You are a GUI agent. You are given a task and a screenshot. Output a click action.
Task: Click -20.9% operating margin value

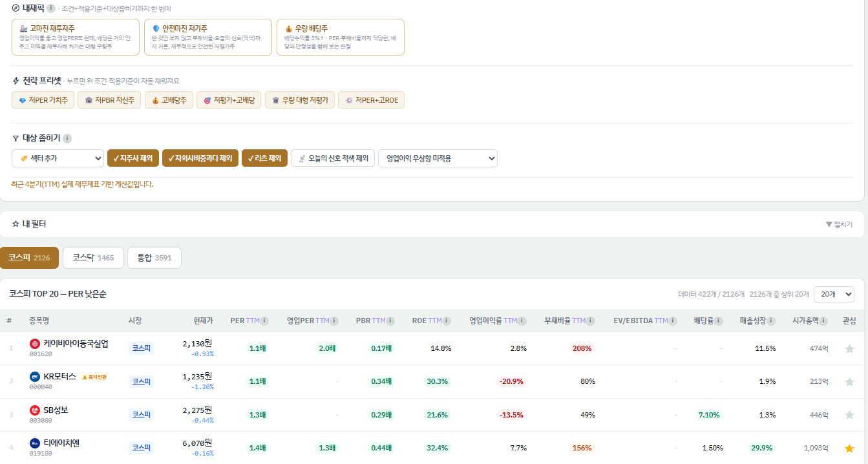511,382
